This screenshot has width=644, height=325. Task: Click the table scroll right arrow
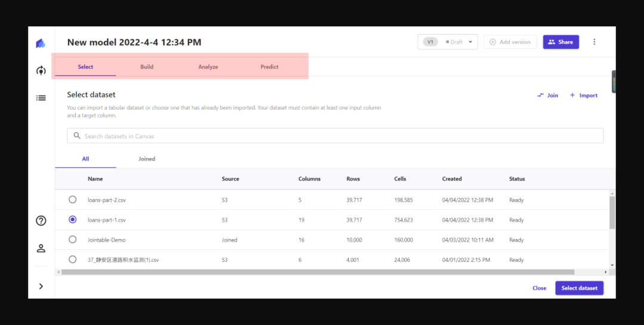point(605,272)
